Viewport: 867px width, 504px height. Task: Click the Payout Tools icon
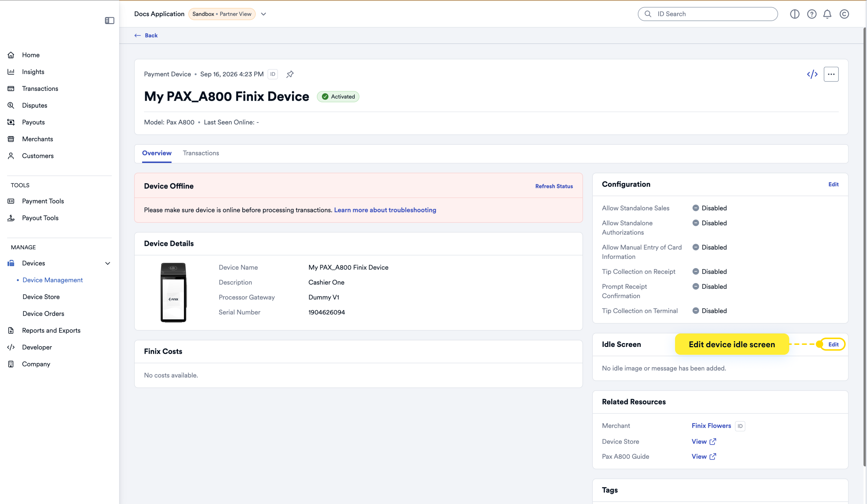11,218
